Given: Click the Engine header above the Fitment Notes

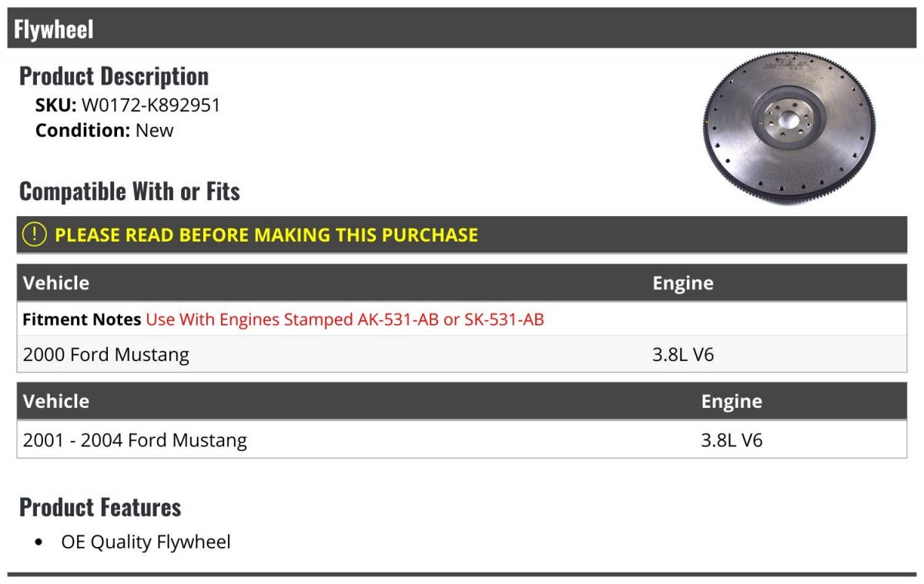Looking at the screenshot, I should coord(683,283).
